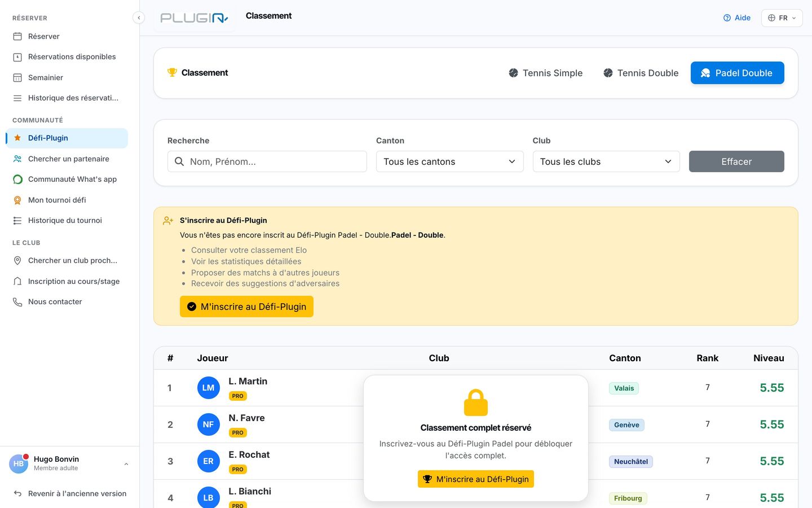Click M'inscrire au Défi-Plugin in yellow banner
The width and height of the screenshot is (812, 508).
246,306
